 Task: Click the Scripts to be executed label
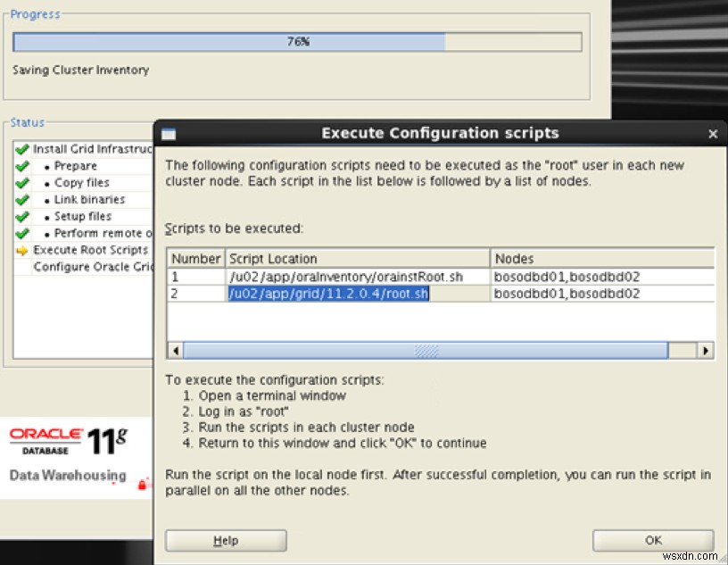pyautogui.click(x=234, y=228)
